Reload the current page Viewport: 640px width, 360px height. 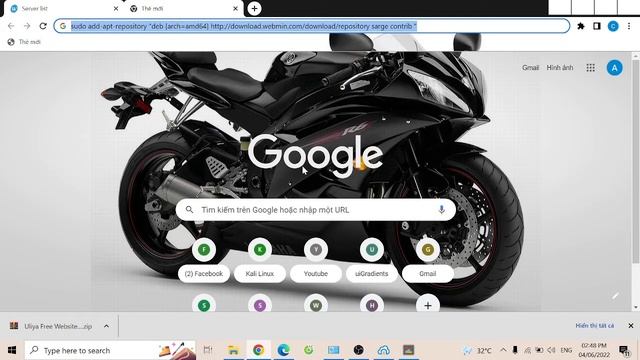tap(43, 26)
